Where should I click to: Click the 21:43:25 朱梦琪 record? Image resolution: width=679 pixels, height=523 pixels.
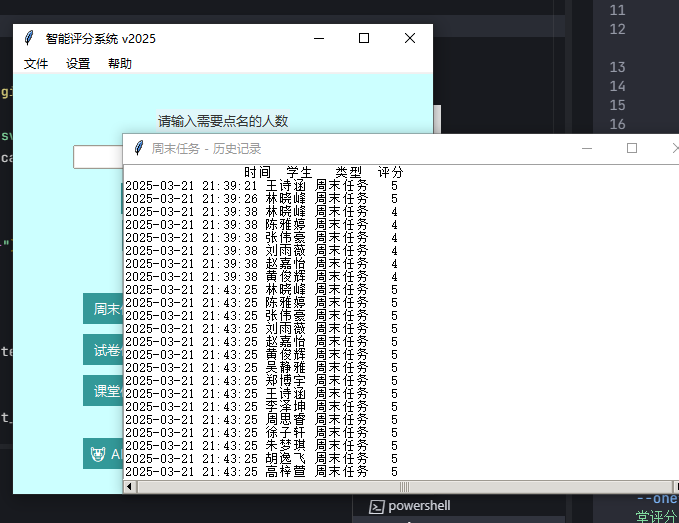tap(261, 446)
